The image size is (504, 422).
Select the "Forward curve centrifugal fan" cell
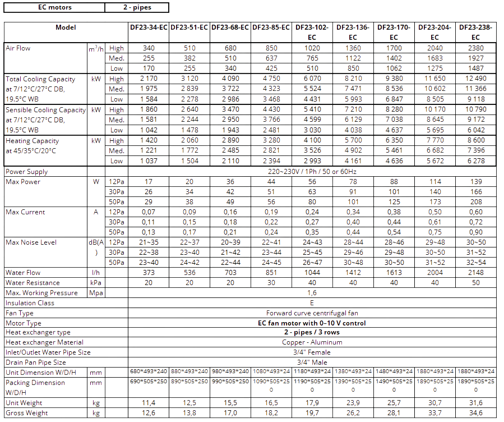tap(312, 313)
